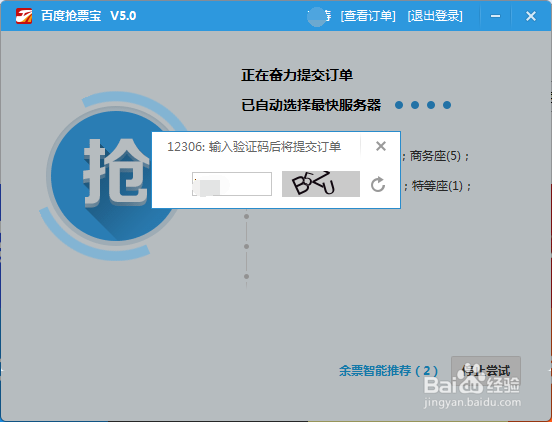
Task: Click the captcha image B5ZU
Action: click(x=321, y=184)
